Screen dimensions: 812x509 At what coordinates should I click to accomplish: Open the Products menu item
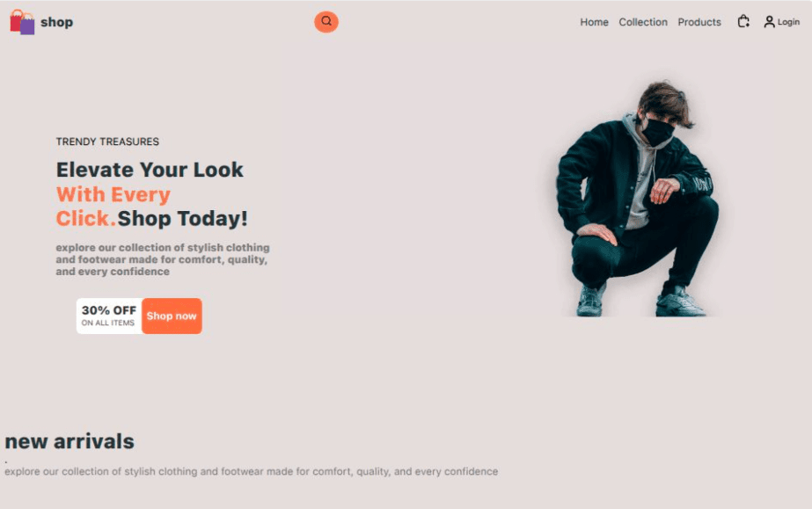[x=699, y=22]
